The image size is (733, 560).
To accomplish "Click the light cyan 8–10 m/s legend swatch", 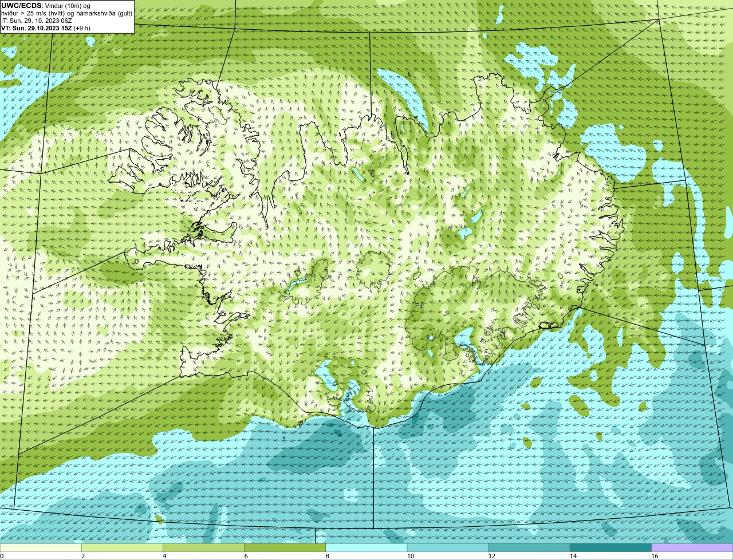I will (x=366, y=548).
